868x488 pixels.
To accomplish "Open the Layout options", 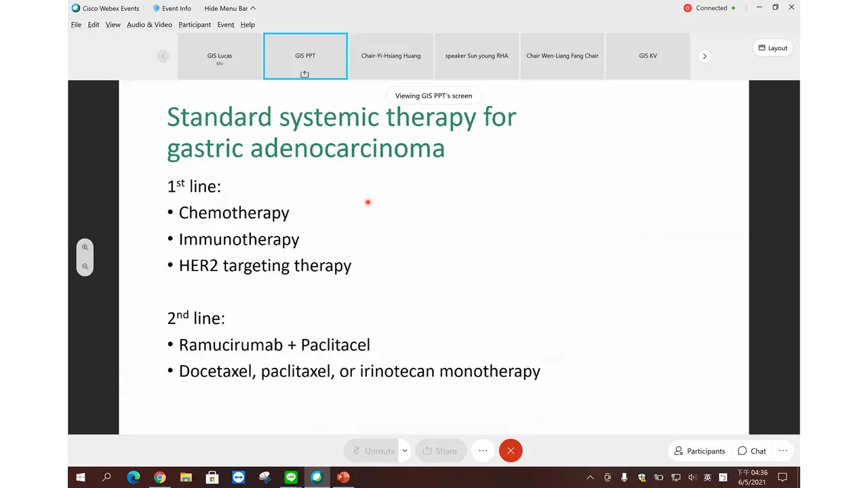I will [x=772, y=48].
